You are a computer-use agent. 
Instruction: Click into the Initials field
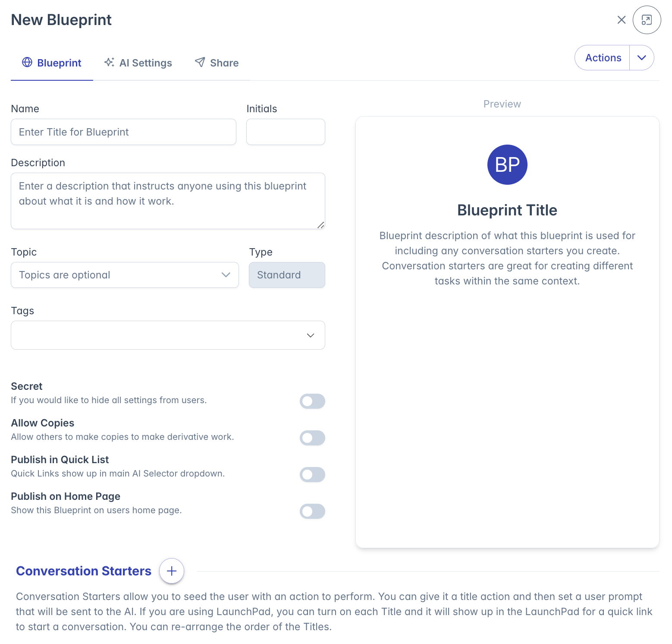286,132
